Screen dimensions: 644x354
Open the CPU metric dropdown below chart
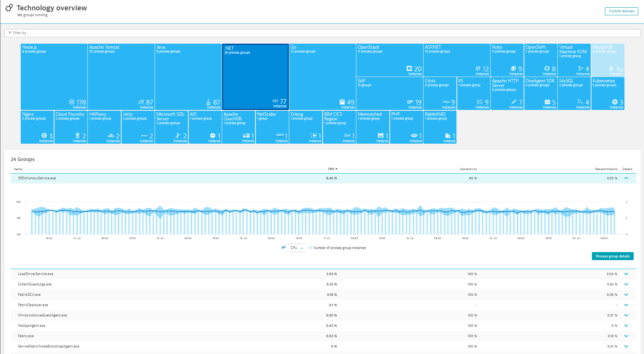(x=297, y=248)
